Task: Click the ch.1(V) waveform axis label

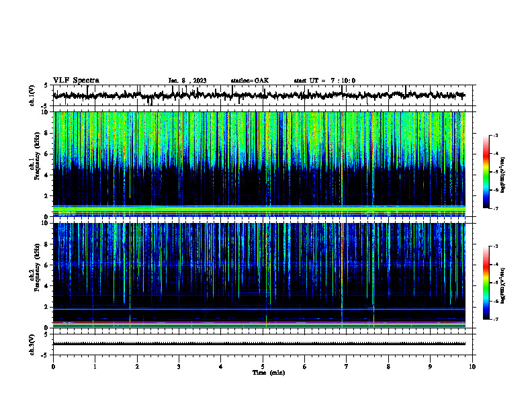Action: (32, 95)
